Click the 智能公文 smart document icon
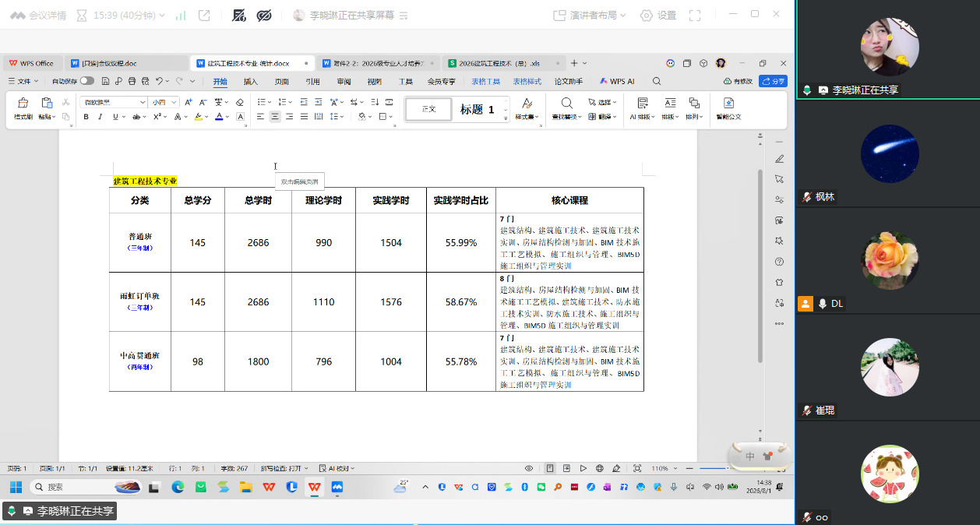 (728, 103)
